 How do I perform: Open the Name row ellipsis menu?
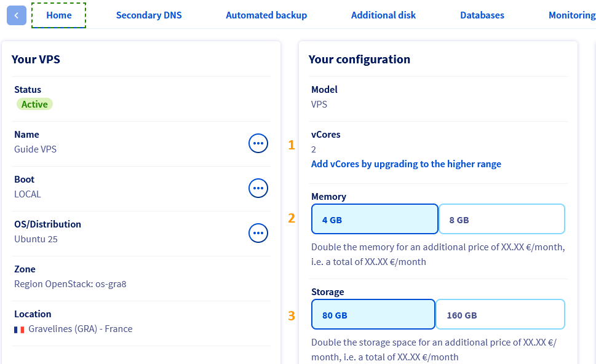tap(258, 143)
